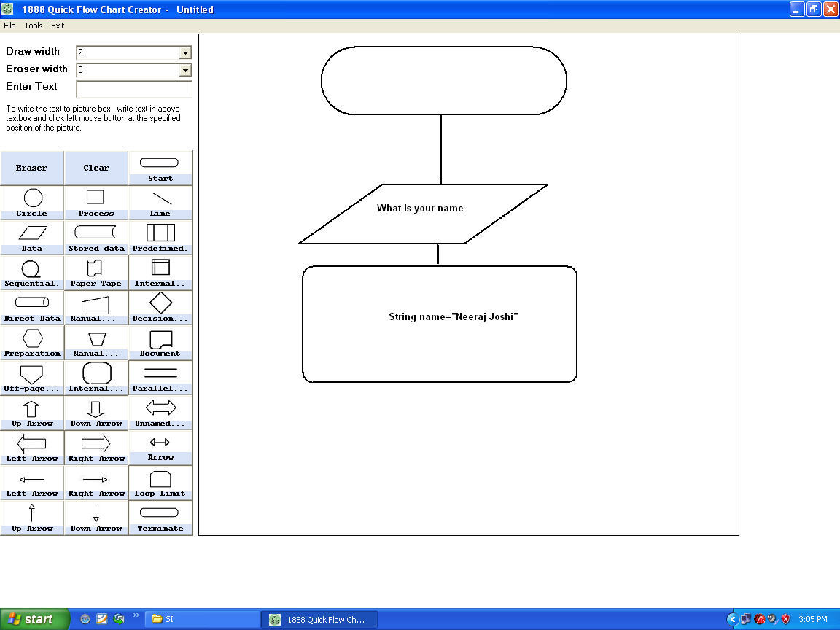Open the SI folder taskbar button
The image size is (840, 630).
click(203, 619)
